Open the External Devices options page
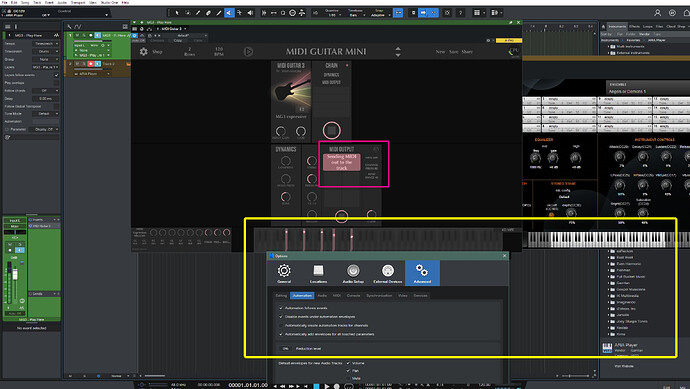The height and width of the screenshot is (389, 690). (x=387, y=273)
